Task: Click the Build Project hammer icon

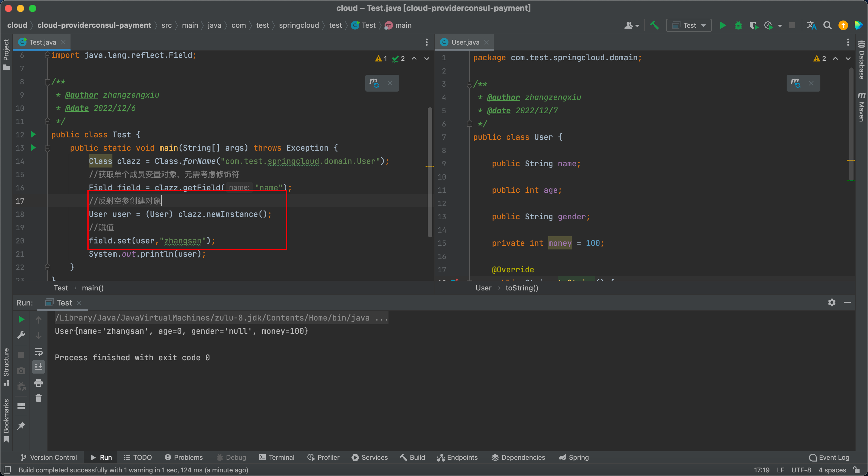Action: tap(654, 25)
